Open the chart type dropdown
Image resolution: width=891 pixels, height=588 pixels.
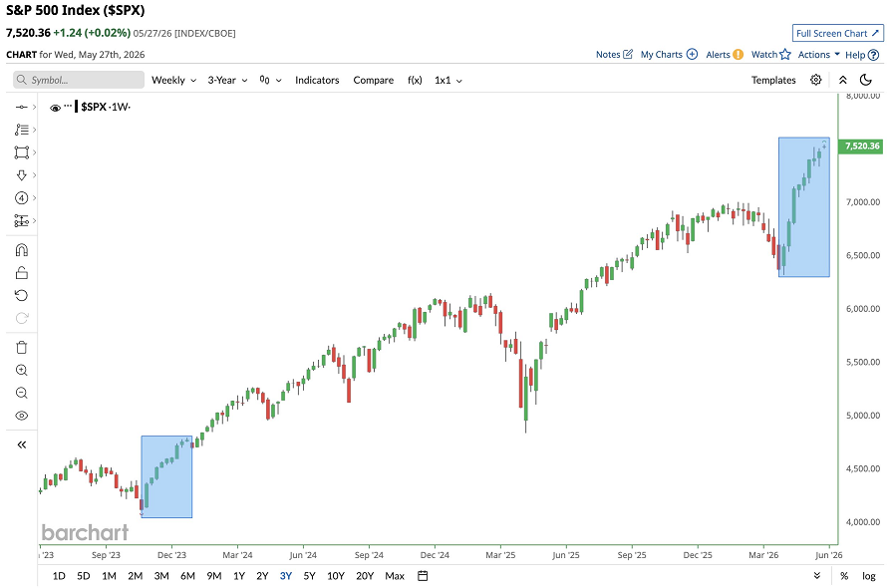tap(270, 80)
